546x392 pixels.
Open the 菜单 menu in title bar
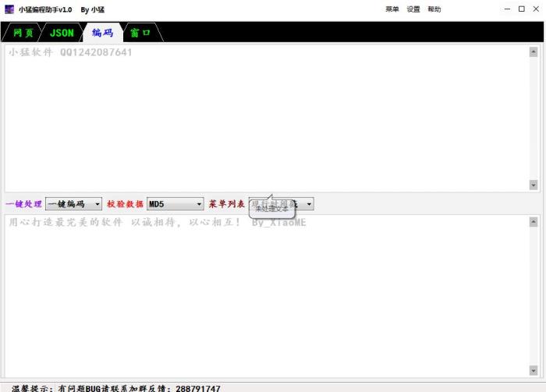tap(392, 9)
